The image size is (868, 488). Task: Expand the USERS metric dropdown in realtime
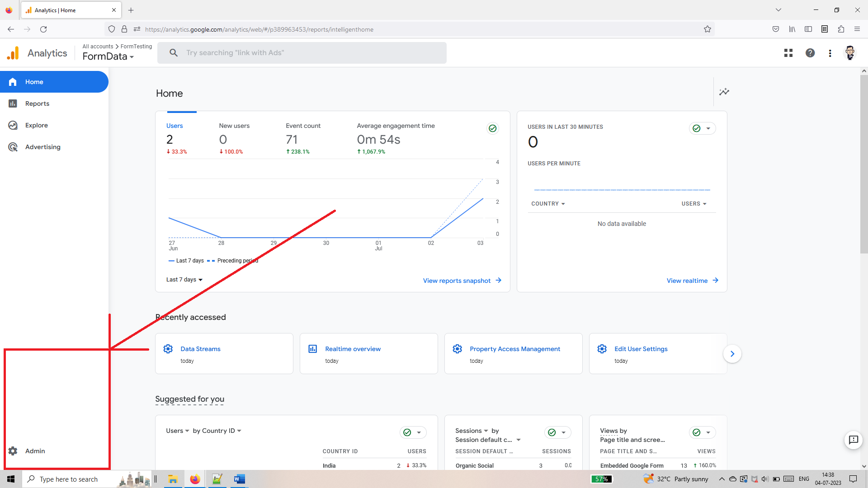(694, 204)
